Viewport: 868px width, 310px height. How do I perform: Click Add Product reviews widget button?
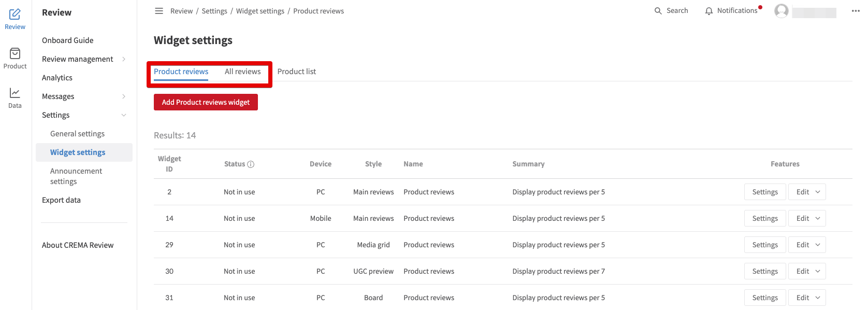(206, 102)
